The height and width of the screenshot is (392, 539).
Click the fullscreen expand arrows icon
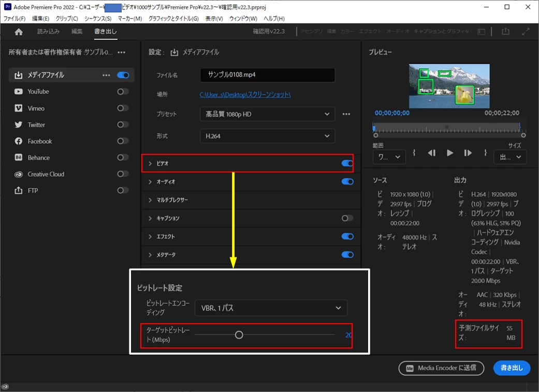click(x=526, y=32)
